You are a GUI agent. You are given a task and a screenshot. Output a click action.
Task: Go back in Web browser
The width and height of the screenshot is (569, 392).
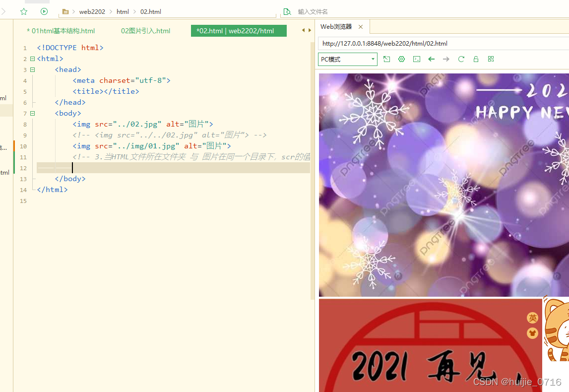click(x=432, y=59)
